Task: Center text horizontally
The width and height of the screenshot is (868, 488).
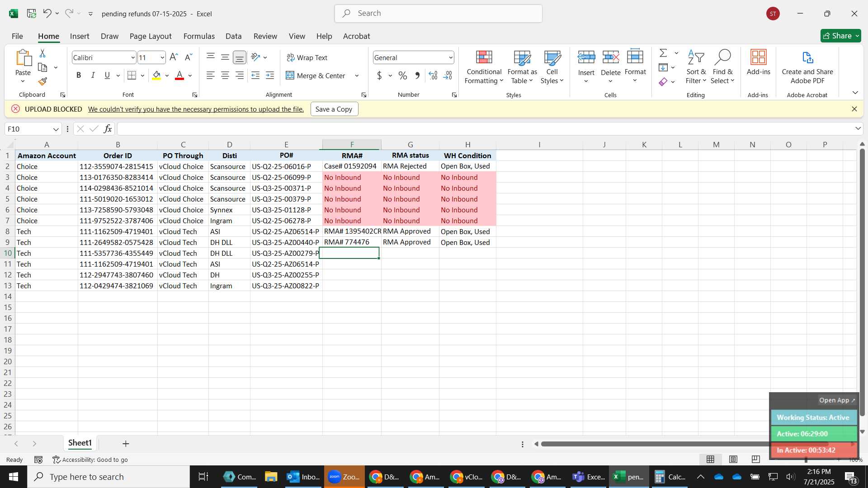Action: pyautogui.click(x=225, y=75)
